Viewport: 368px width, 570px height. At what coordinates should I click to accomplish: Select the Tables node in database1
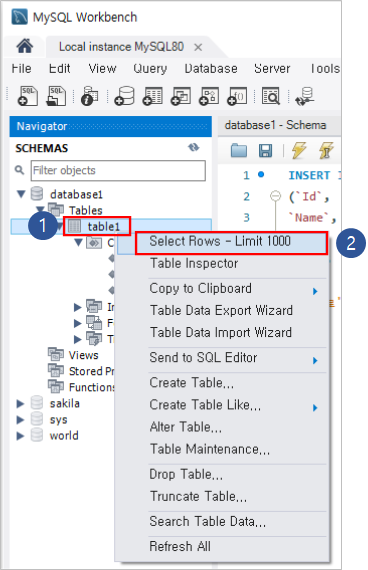click(x=86, y=210)
